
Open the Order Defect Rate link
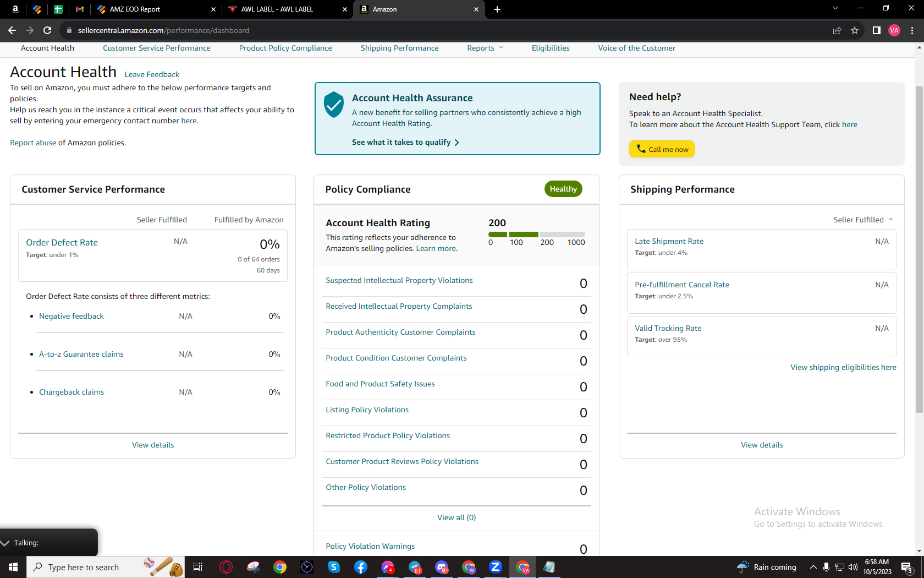coord(62,242)
